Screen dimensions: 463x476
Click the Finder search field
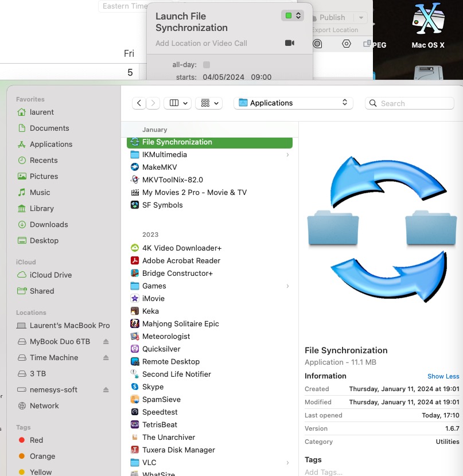tap(409, 103)
